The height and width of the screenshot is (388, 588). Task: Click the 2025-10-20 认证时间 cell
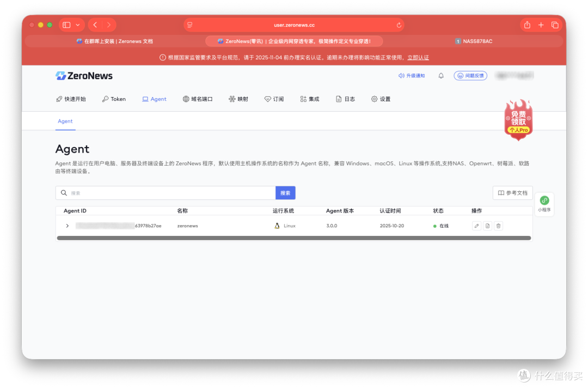(392, 226)
